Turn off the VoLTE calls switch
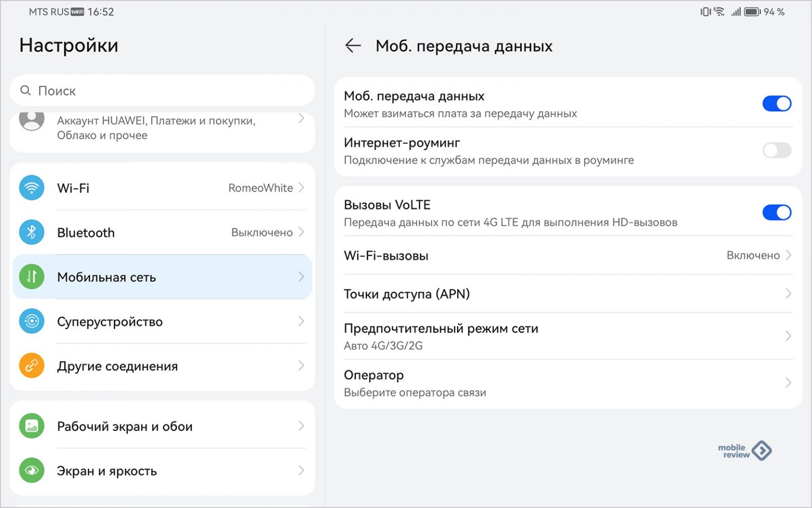 tap(776, 213)
